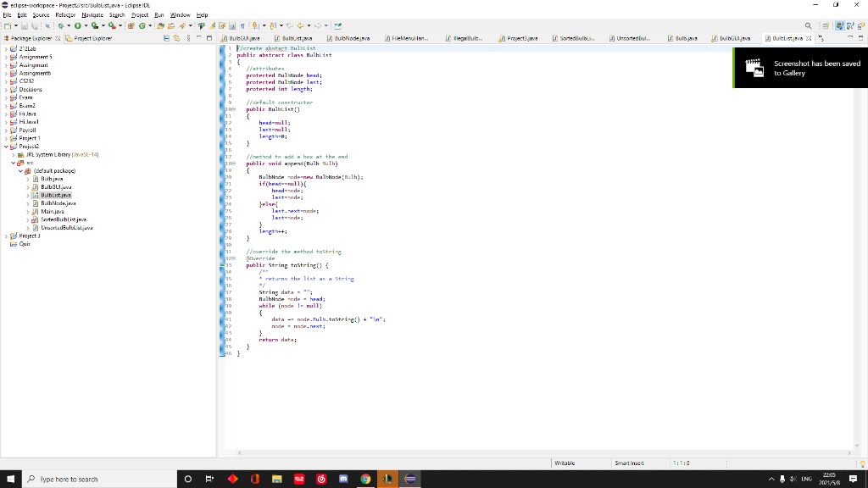Open the New wizard from the toolbar
This screenshot has height=488, width=868.
click(x=7, y=26)
